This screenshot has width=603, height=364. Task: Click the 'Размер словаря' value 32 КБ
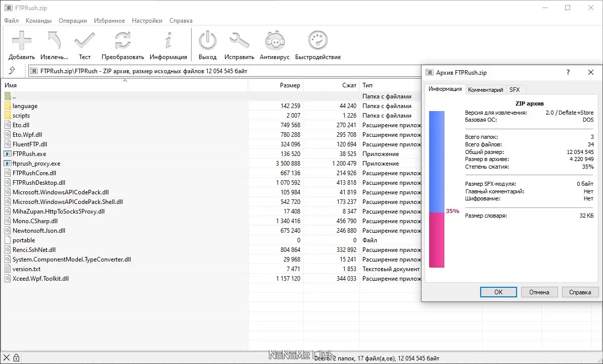point(586,216)
